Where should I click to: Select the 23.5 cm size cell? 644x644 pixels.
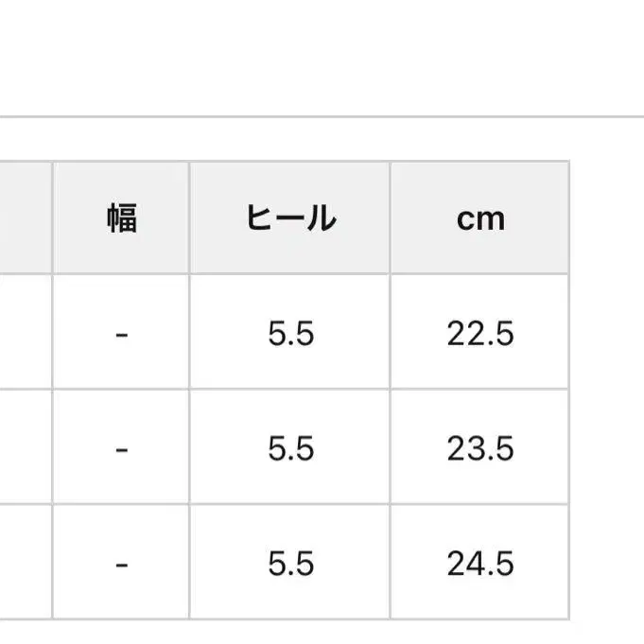pos(480,448)
